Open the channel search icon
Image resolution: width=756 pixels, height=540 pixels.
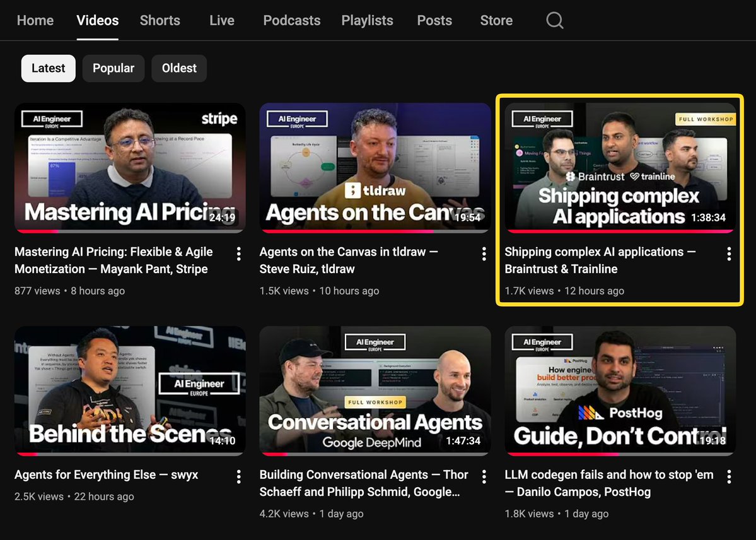554,20
